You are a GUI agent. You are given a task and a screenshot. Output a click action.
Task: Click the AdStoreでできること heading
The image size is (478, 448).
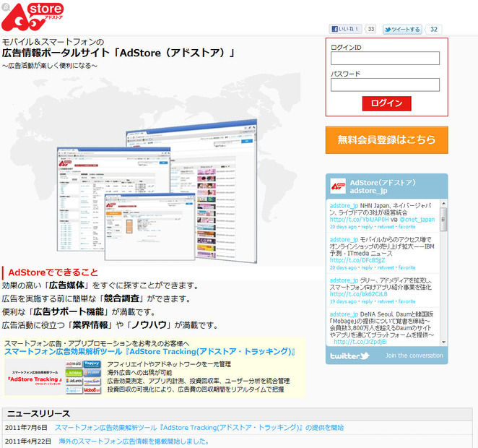click(53, 272)
